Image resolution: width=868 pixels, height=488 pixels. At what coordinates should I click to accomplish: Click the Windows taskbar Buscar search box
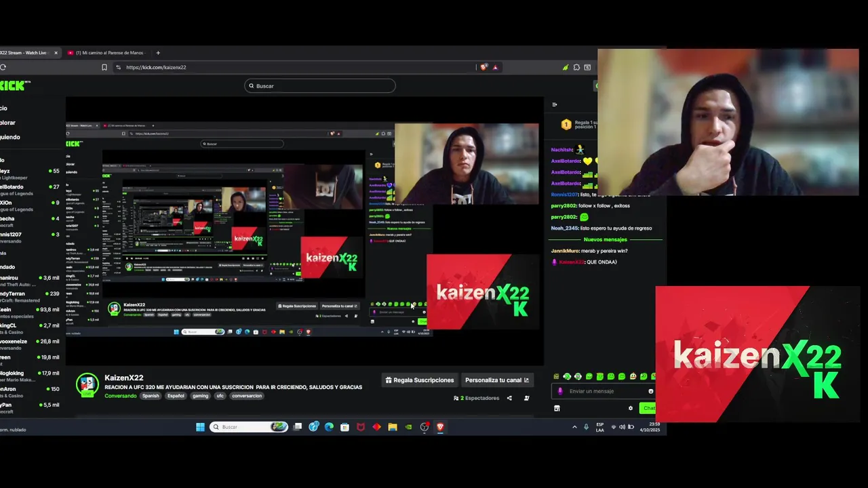click(x=249, y=427)
